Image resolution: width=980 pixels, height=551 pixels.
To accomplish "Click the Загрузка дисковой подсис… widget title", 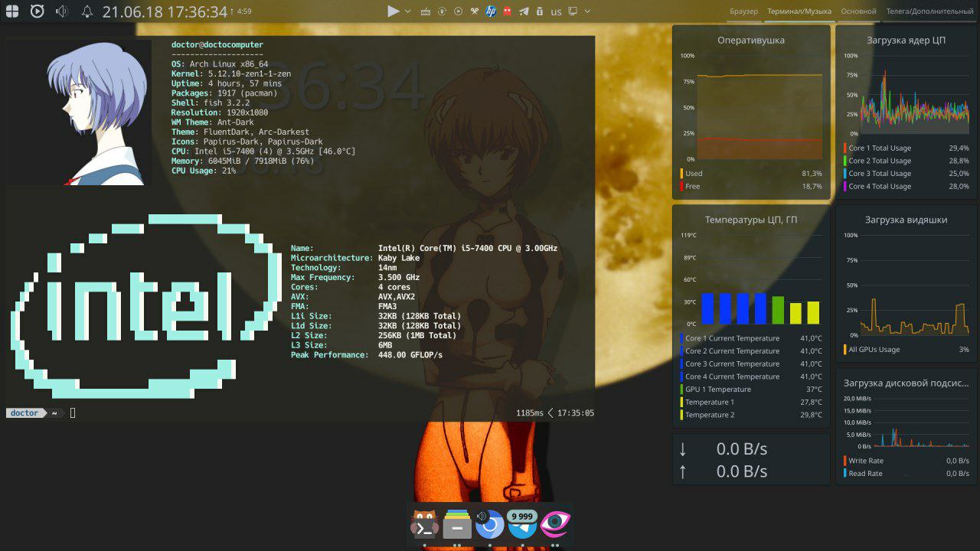I will (x=906, y=383).
